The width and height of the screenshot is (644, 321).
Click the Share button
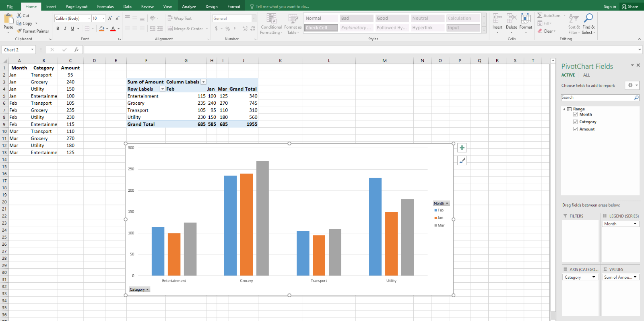(630, 6)
